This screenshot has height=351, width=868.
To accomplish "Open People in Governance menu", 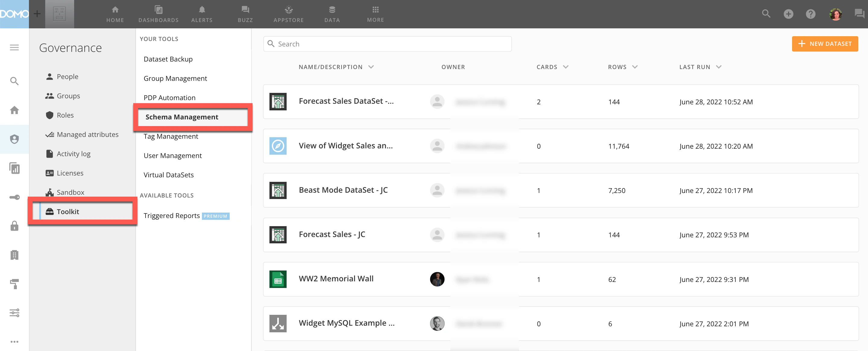I will (62, 77).
